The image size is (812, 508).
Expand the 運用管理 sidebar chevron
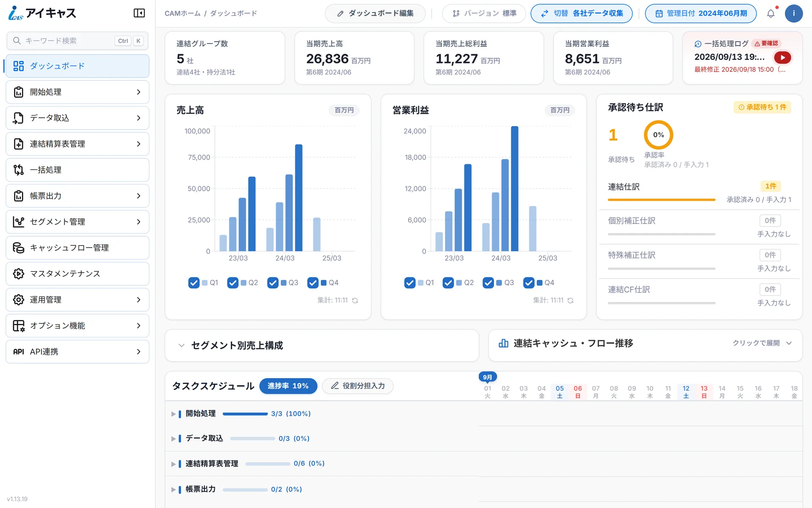139,300
